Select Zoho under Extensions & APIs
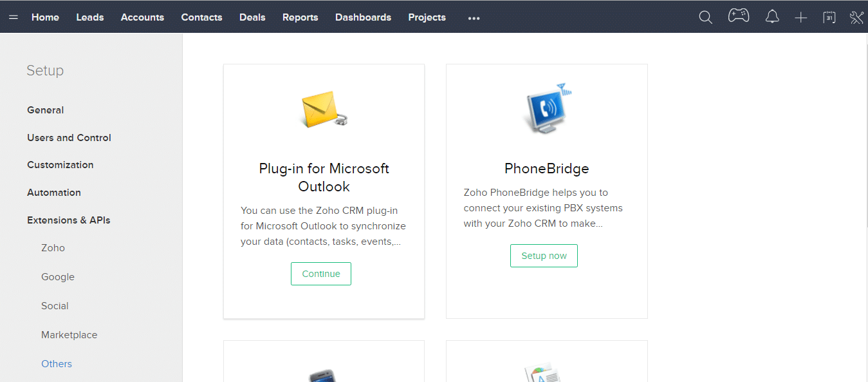This screenshot has height=382, width=868. (x=53, y=248)
